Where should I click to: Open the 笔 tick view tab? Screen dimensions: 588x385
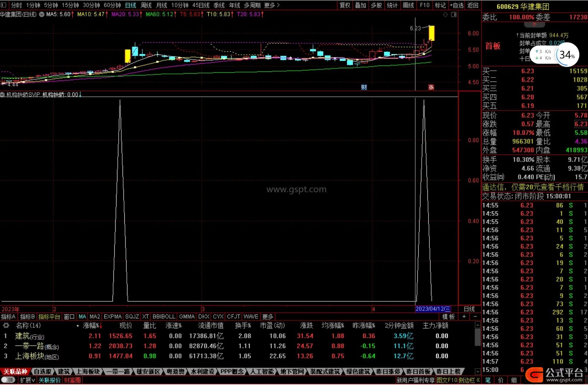488,380
